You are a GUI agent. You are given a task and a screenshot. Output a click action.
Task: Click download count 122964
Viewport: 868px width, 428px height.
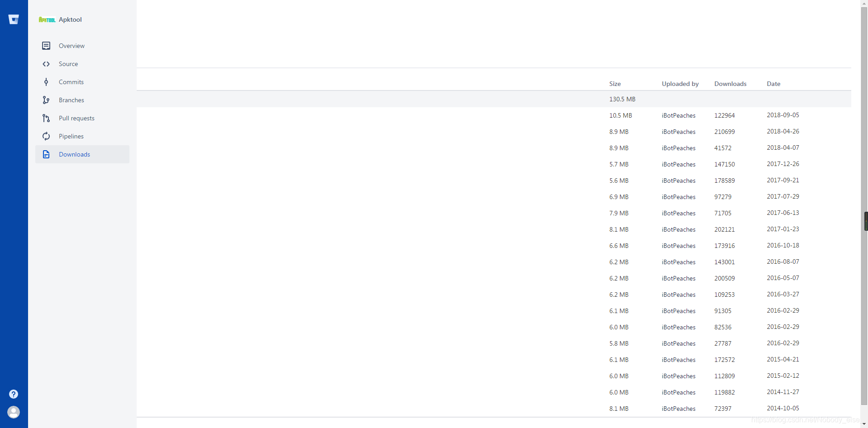(725, 115)
